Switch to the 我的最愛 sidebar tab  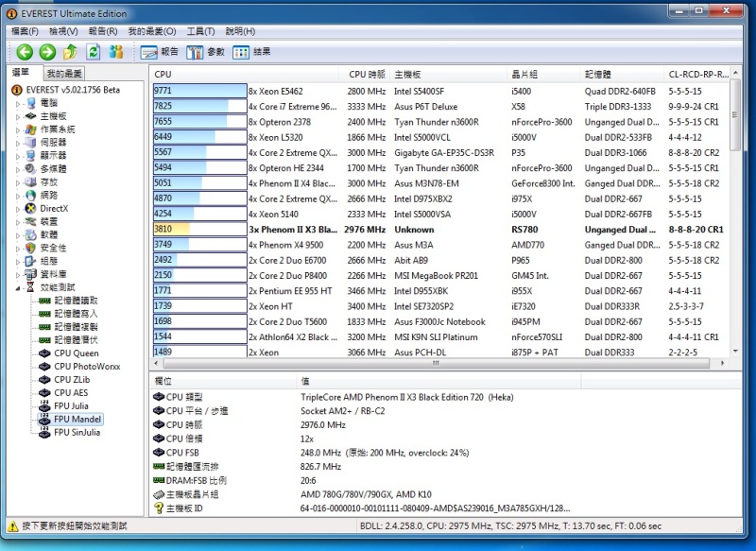(64, 74)
